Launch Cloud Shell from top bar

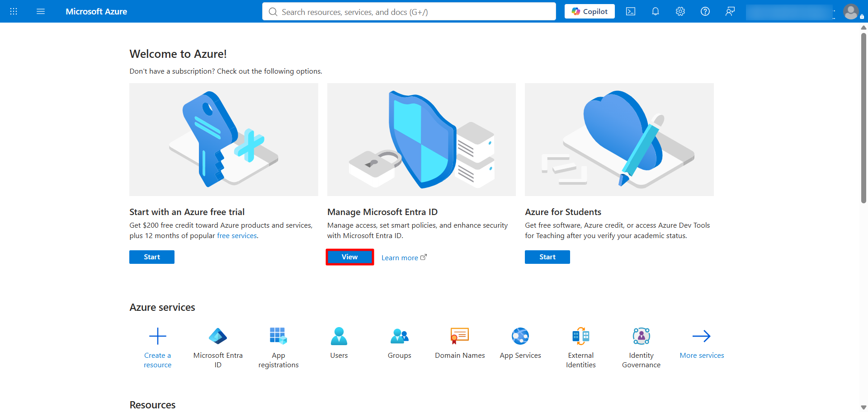[x=631, y=11]
